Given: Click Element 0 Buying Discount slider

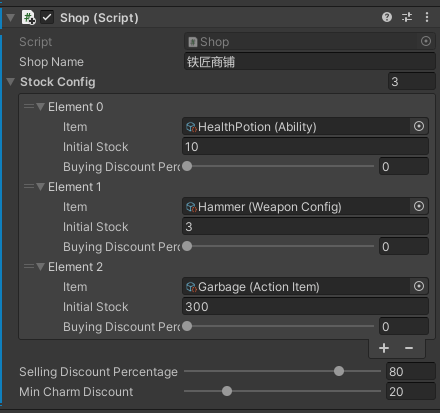Looking at the screenshot, I should click(278, 166).
